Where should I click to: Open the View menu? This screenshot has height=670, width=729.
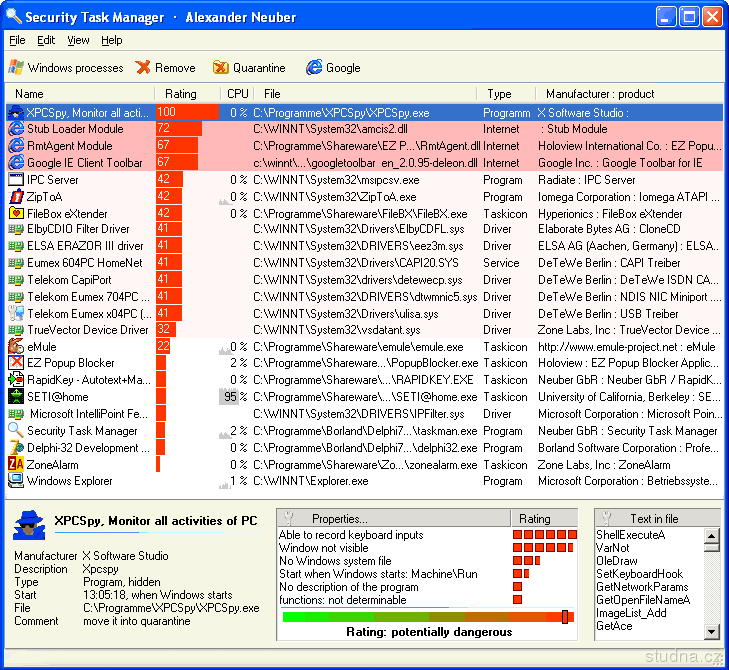(x=78, y=40)
